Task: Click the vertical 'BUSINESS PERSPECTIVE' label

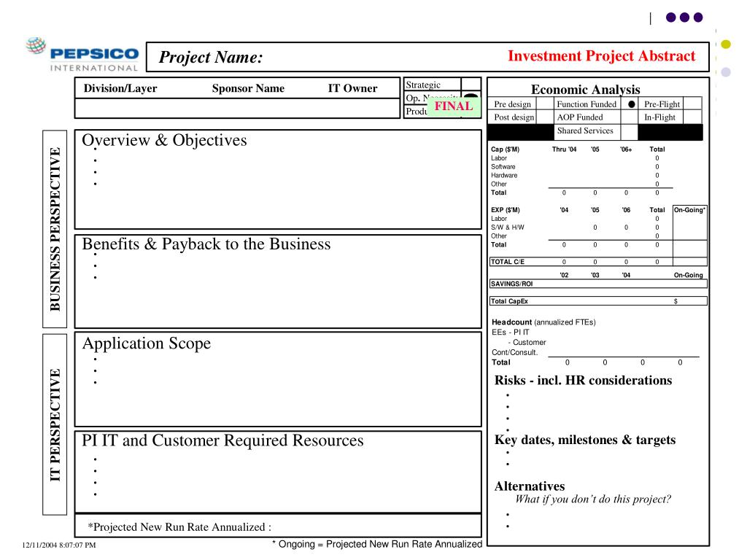Action: 55,229
